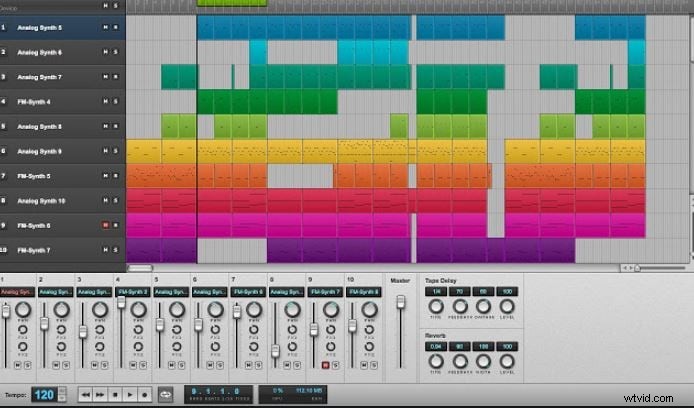Screen dimensions: 694x408
Task: Click mixer channel 1 red name label
Action: (x=17, y=292)
